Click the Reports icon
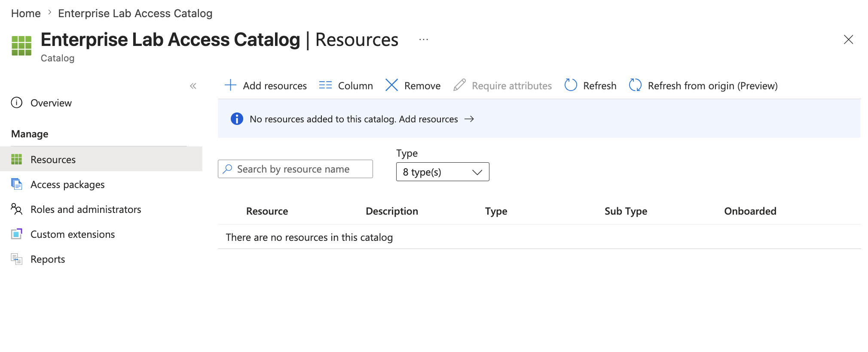 click(x=16, y=259)
